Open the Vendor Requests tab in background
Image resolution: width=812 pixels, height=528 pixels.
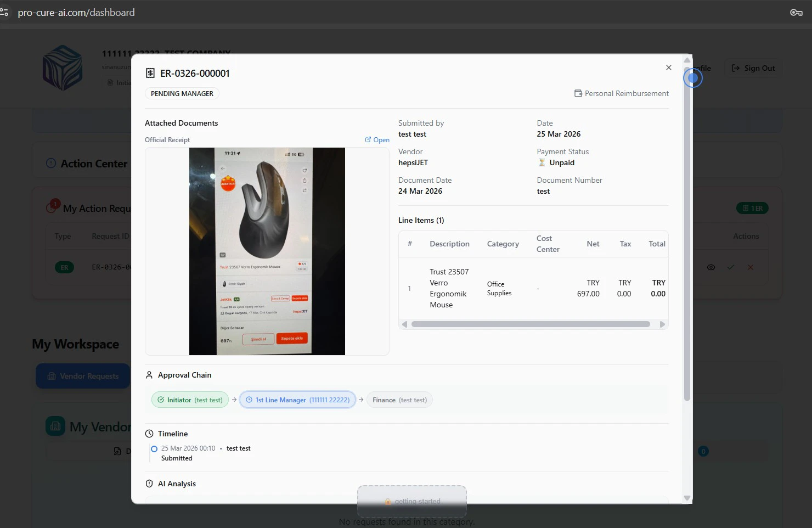pyautogui.click(x=83, y=376)
